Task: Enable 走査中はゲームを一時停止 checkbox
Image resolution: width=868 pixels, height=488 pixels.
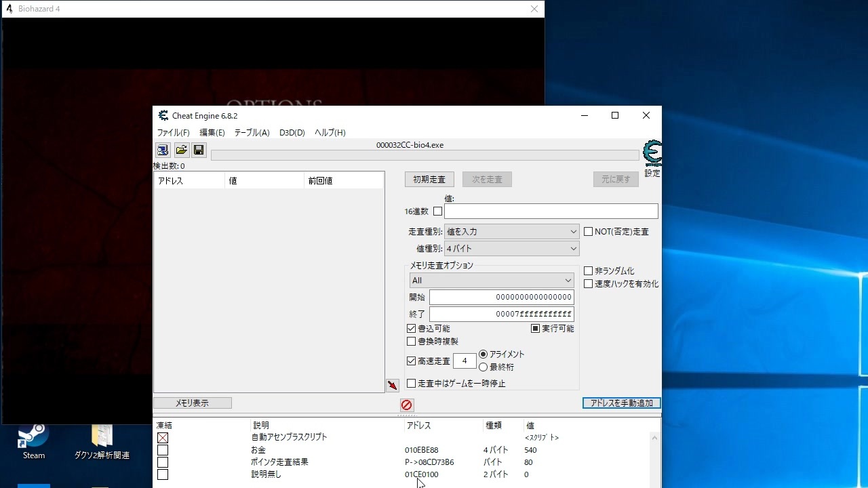Action: (411, 384)
